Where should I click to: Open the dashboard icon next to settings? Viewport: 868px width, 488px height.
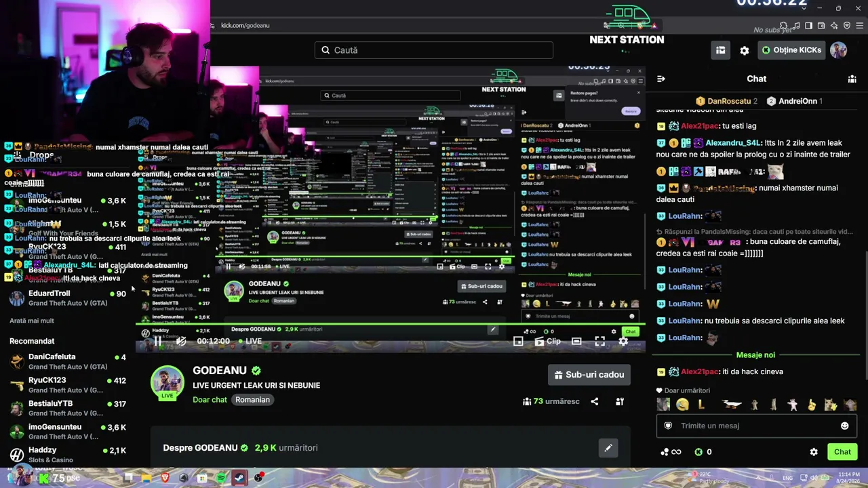pyautogui.click(x=721, y=50)
